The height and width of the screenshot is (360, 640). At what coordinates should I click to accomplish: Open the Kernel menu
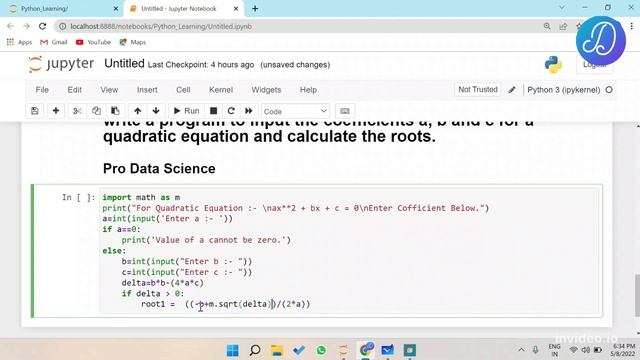pyautogui.click(x=221, y=90)
